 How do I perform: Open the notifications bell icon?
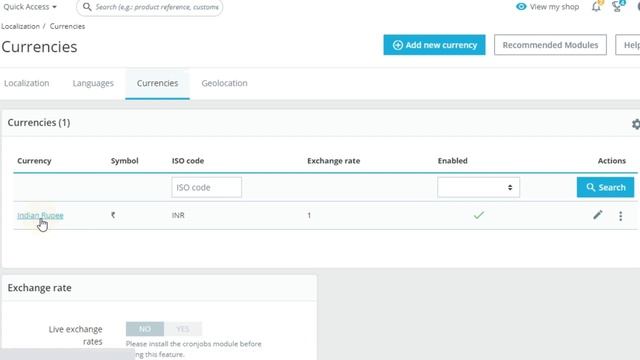coord(596,6)
